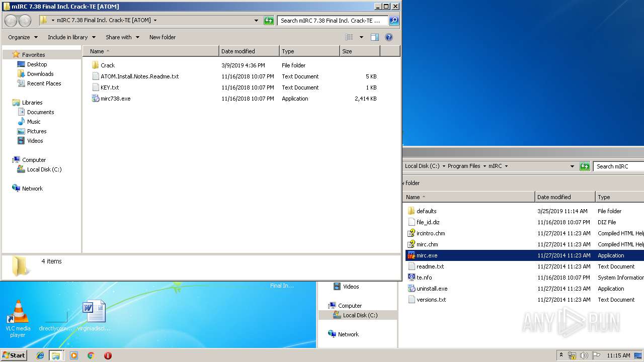
Task: Open Local Disk (C:) in ATOM window tree
Action: pyautogui.click(x=44, y=169)
